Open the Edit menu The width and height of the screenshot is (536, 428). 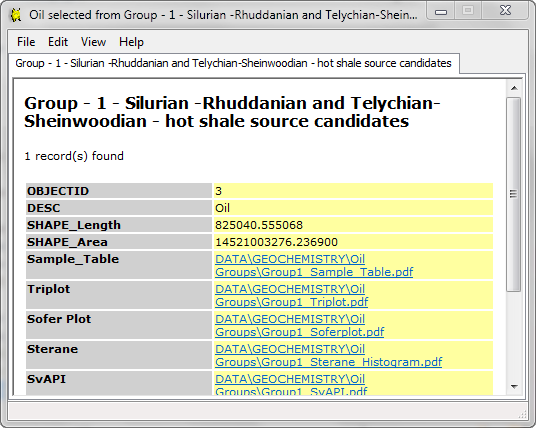(58, 42)
